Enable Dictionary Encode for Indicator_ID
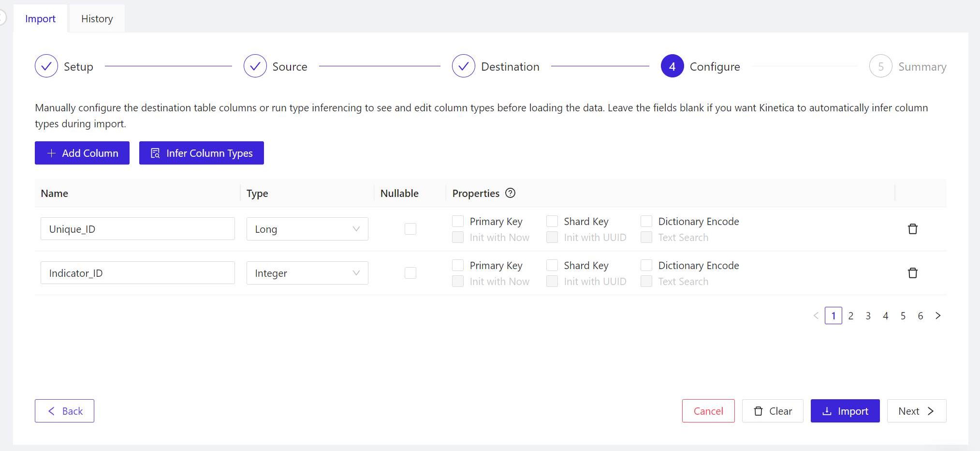Image resolution: width=980 pixels, height=451 pixels. (x=646, y=265)
